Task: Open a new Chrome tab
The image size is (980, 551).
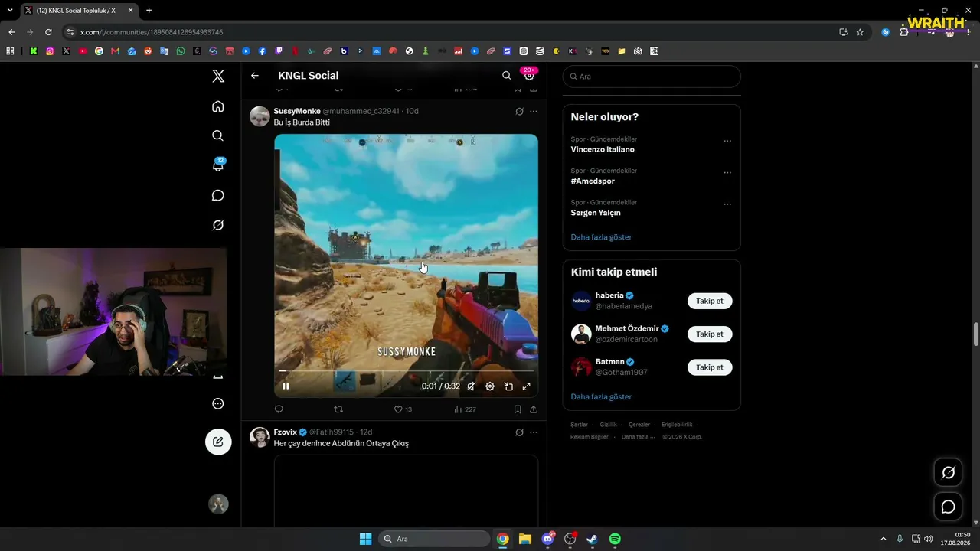Action: pyautogui.click(x=149, y=11)
